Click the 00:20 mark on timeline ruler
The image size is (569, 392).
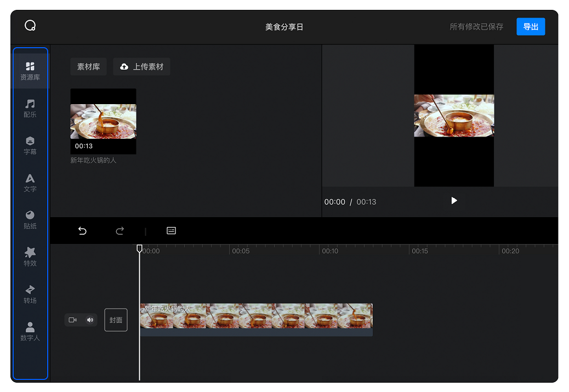[510, 251]
